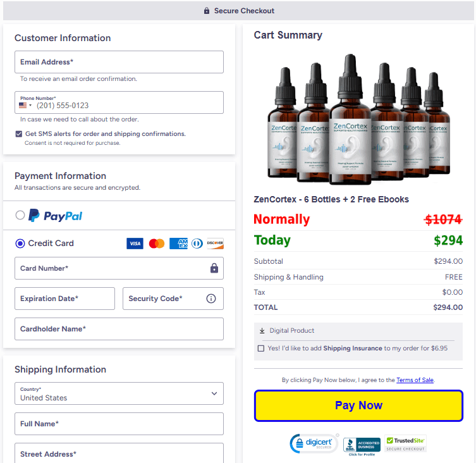
Task: Open the phone country flag dropdown
Action: pos(26,106)
